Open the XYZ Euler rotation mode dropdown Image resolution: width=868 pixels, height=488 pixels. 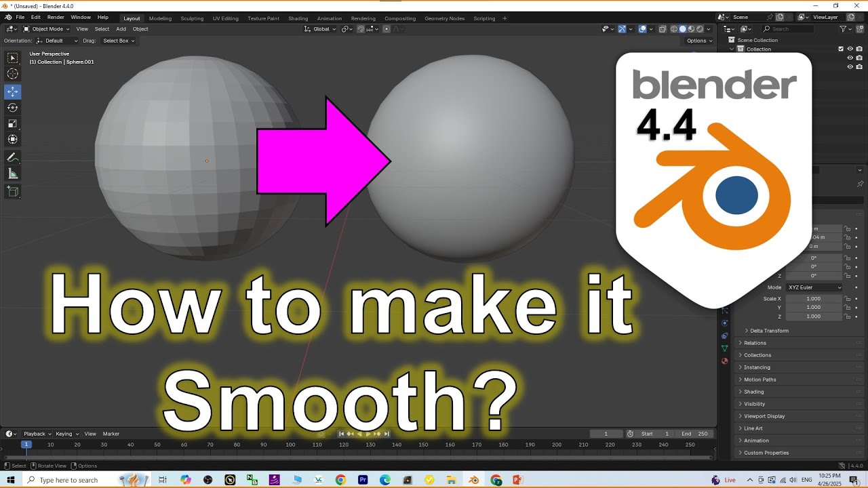(x=814, y=287)
